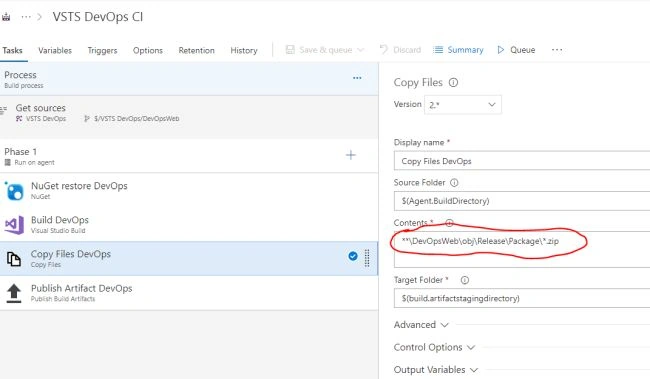
Task: Select the Build DevOps task
Action: click(189, 225)
